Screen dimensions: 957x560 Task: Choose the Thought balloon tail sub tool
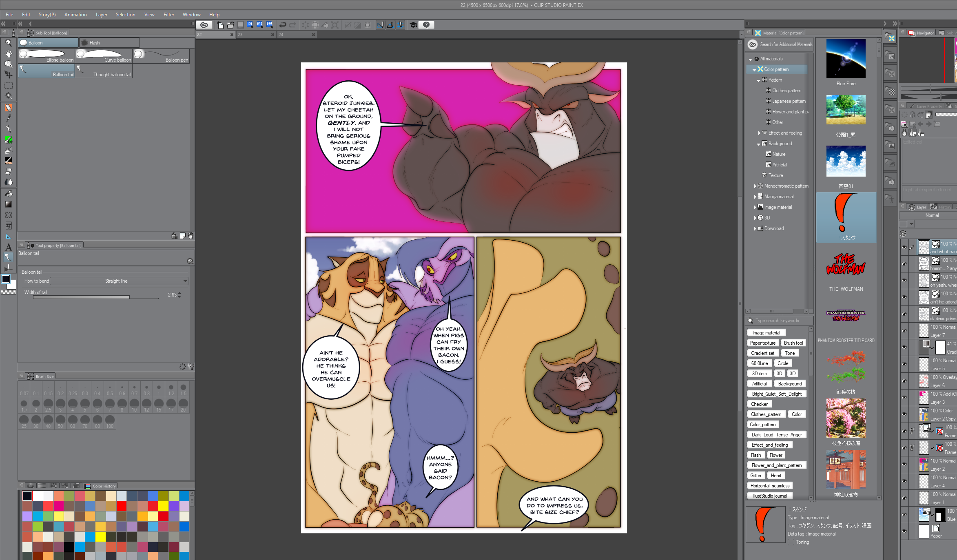click(104, 71)
